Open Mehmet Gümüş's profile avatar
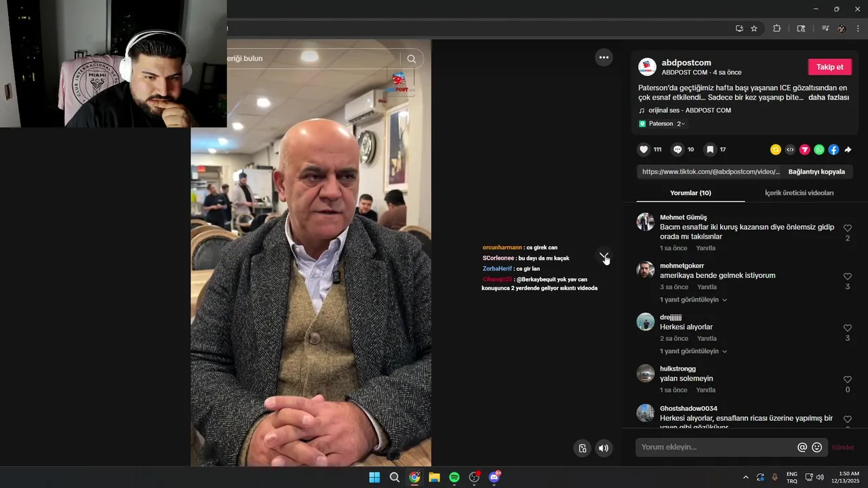868x488 pixels. (646, 222)
